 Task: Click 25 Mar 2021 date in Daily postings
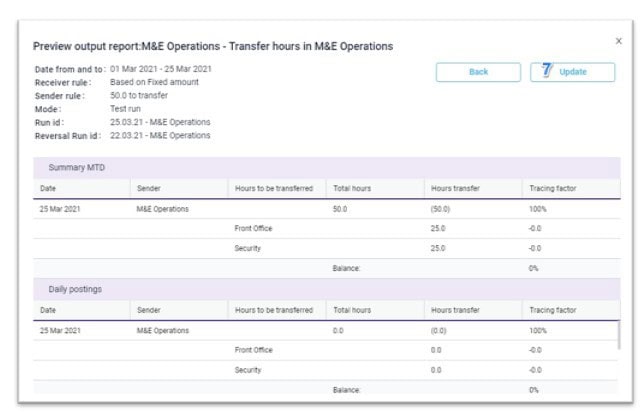(x=59, y=330)
